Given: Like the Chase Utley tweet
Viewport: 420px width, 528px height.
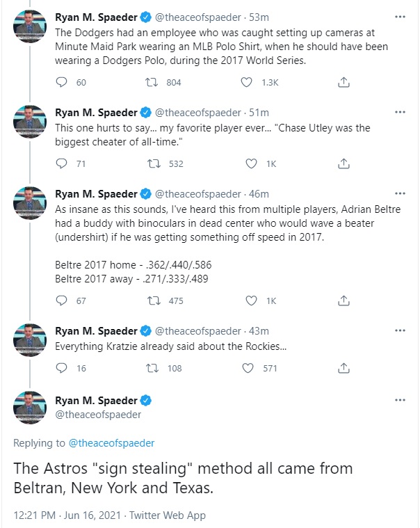Looking at the screenshot, I should 251,164.
